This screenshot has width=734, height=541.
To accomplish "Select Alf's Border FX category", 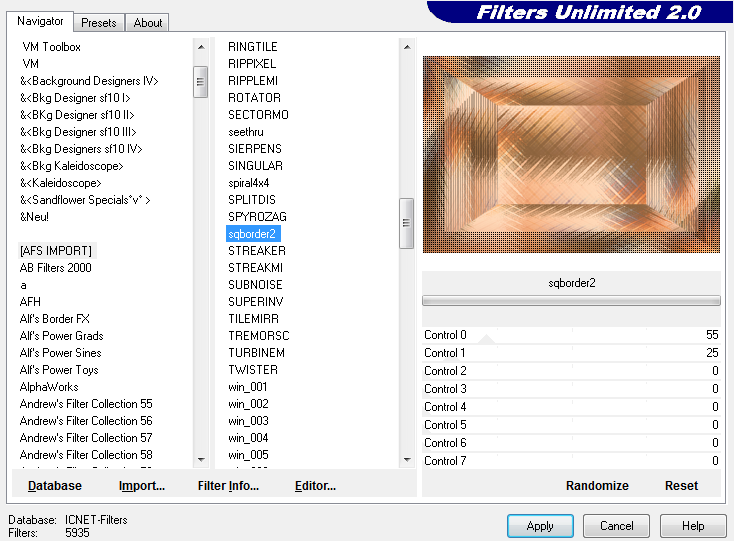I will [x=54, y=319].
